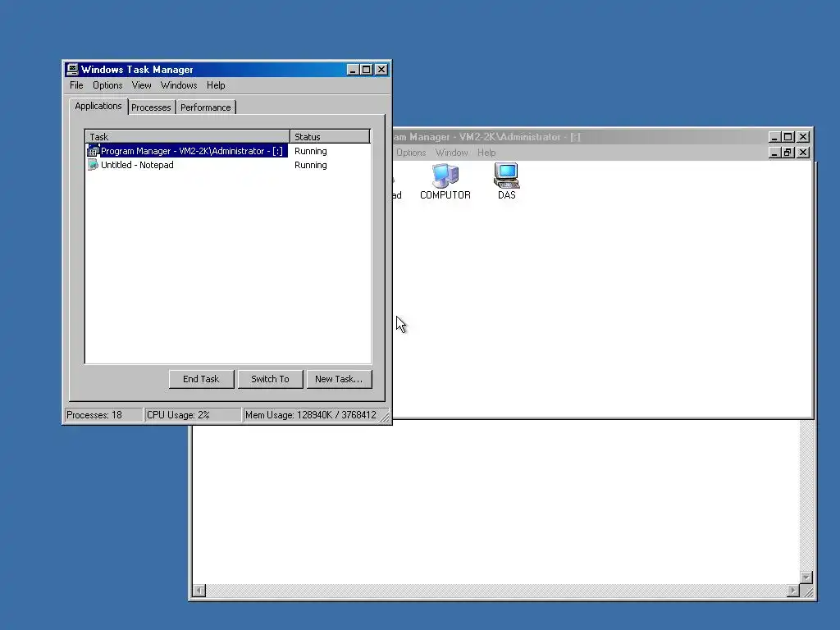Maximize the Task Manager window
Image resolution: width=840 pixels, height=630 pixels.
[367, 70]
